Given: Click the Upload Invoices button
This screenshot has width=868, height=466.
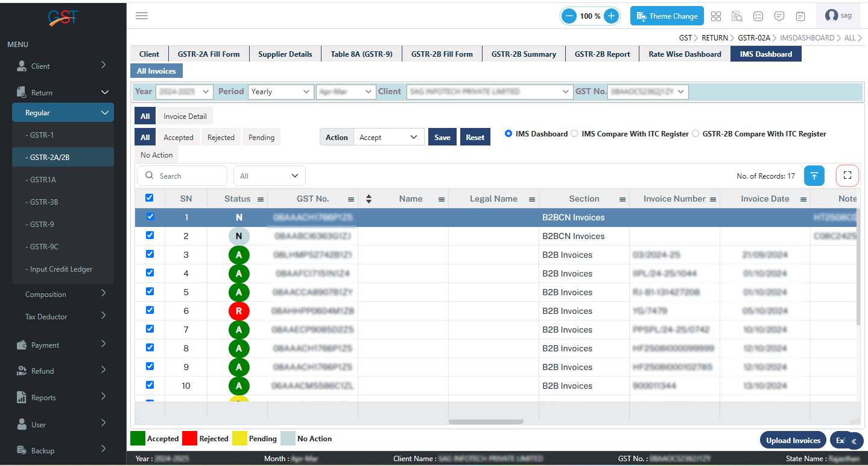Looking at the screenshot, I should (793, 440).
